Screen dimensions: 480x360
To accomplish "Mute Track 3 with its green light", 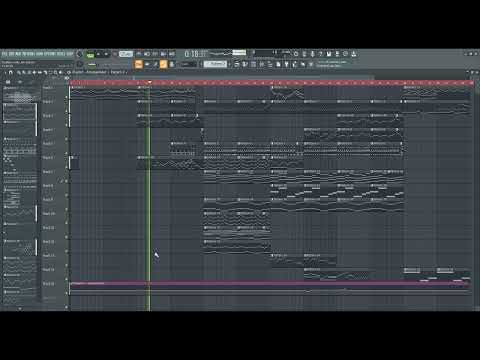I will [x=67, y=125].
